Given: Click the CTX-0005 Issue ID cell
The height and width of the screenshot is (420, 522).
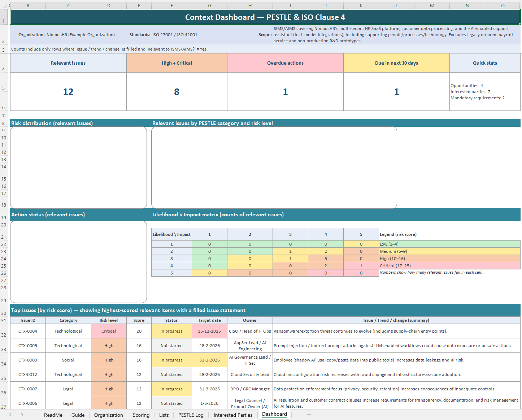Looking at the screenshot, I should (x=28, y=345).
